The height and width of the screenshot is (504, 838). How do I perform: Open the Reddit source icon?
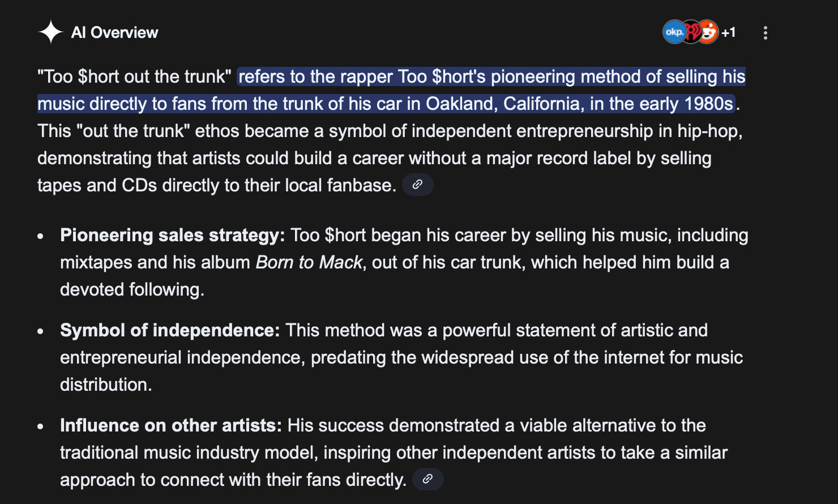tap(708, 32)
